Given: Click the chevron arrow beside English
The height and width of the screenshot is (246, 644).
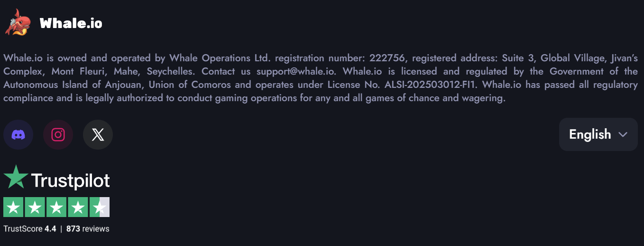Looking at the screenshot, I should click(x=623, y=134).
